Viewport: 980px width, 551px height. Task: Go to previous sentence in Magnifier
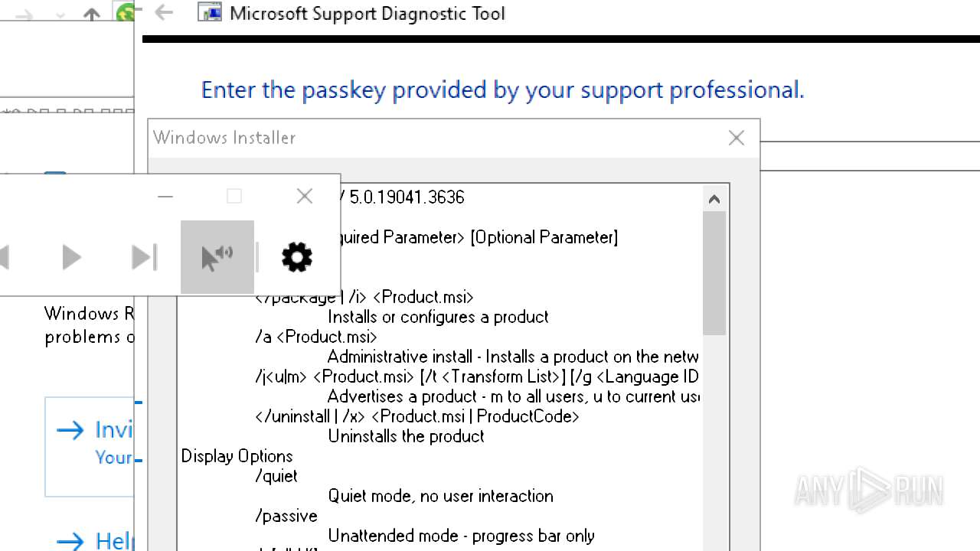(5, 257)
